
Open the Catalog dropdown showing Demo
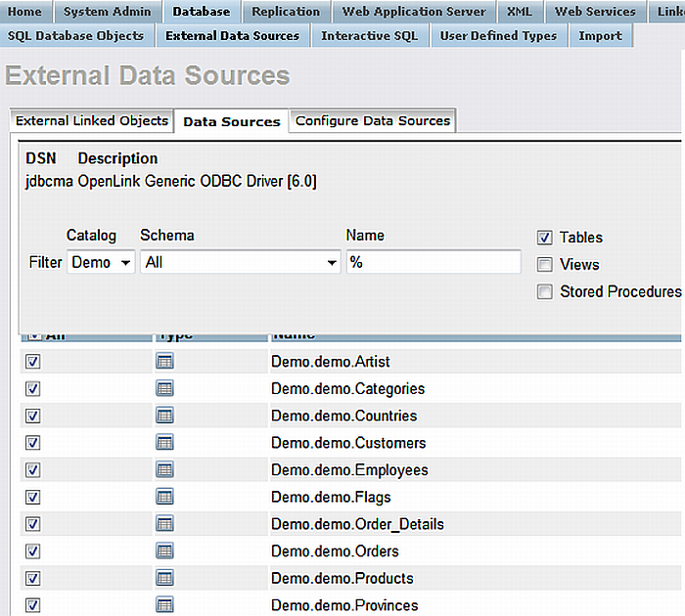tap(102, 263)
